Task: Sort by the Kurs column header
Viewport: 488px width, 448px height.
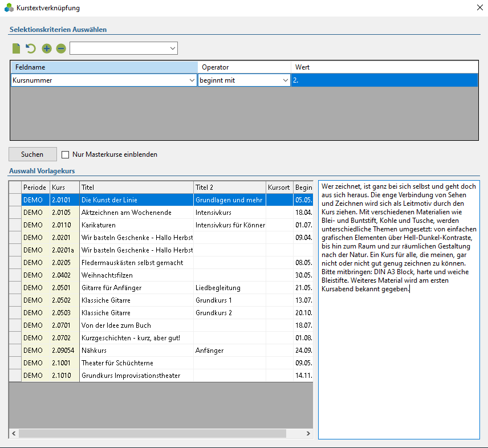Action: (x=65, y=188)
